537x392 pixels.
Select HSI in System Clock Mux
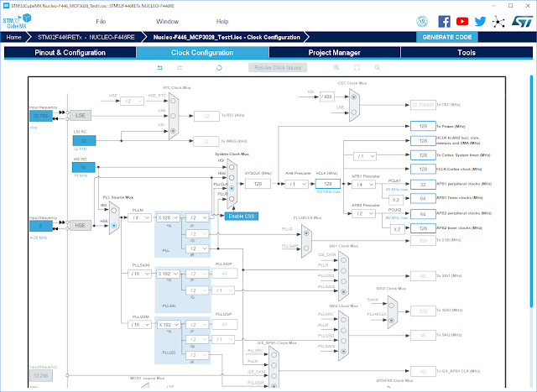(232, 167)
